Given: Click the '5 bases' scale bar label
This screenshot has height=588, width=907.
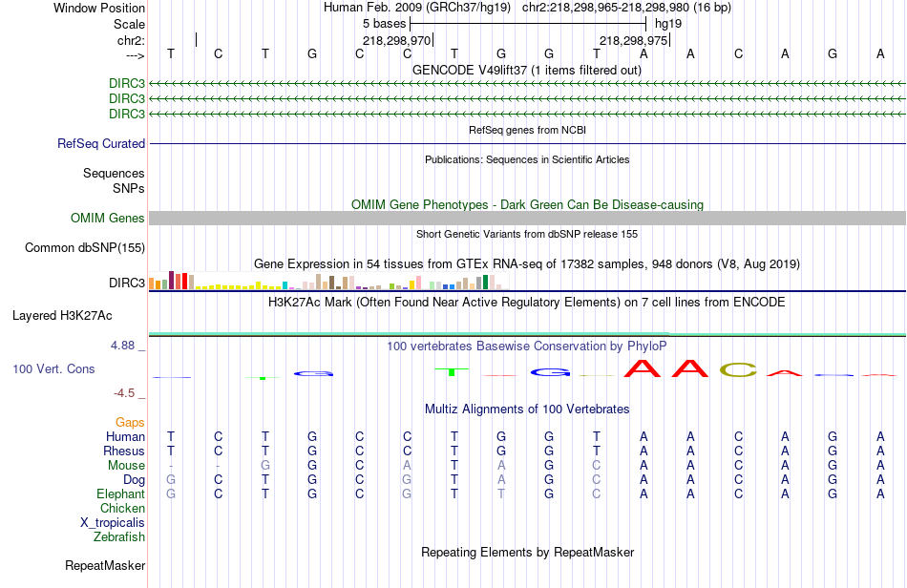Looking at the screenshot, I should coord(384,24).
